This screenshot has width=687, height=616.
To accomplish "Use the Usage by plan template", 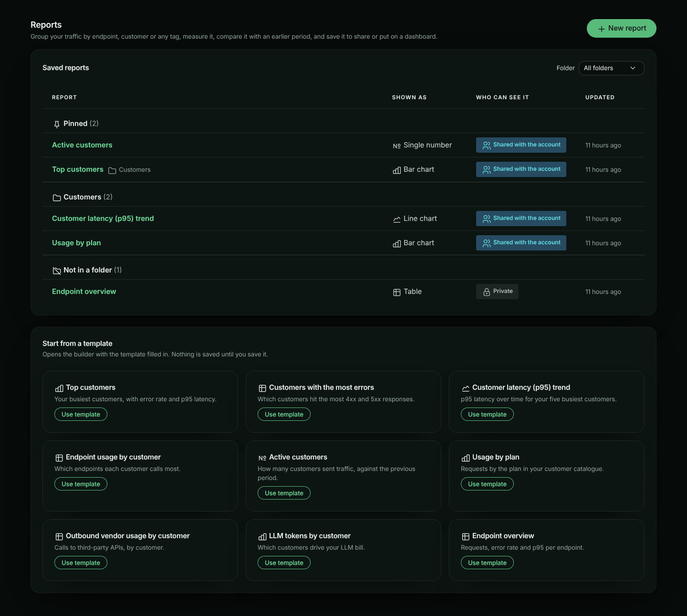I will coord(487,484).
